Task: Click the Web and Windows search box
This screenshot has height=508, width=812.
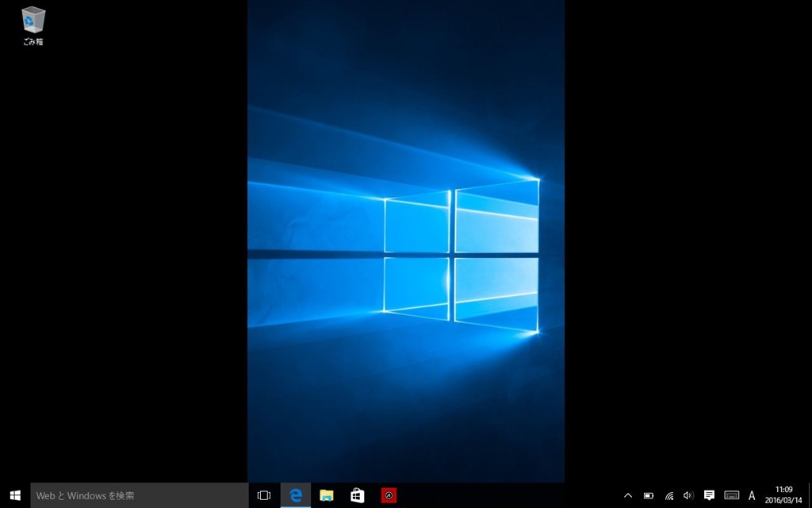Action: click(x=140, y=495)
